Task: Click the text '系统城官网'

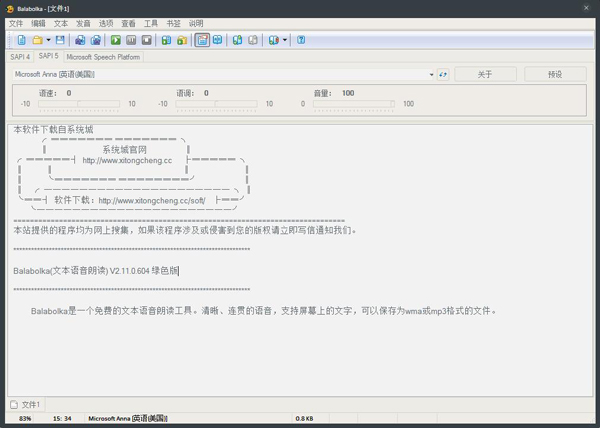Action: [124, 150]
